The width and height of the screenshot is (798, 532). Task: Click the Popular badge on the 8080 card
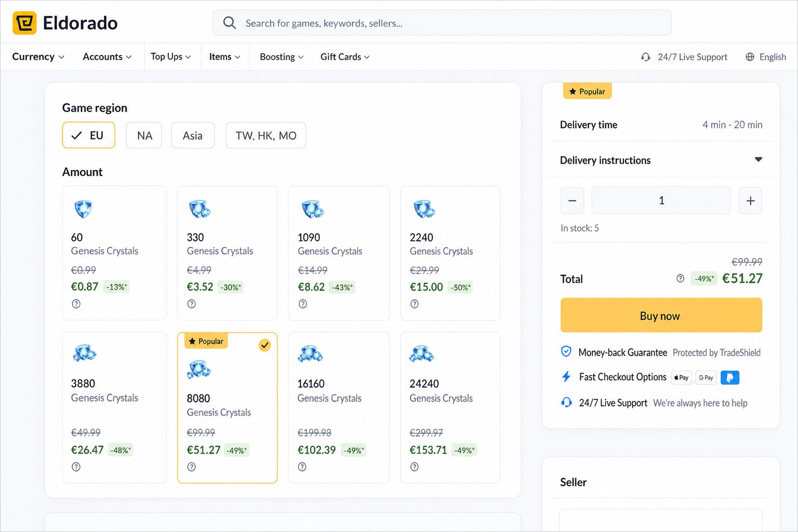tap(206, 341)
